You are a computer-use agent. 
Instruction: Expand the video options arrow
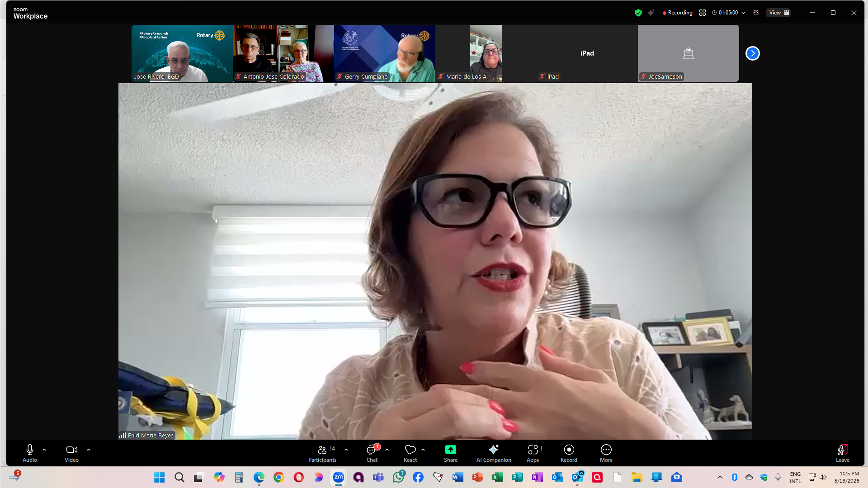tap(89, 450)
